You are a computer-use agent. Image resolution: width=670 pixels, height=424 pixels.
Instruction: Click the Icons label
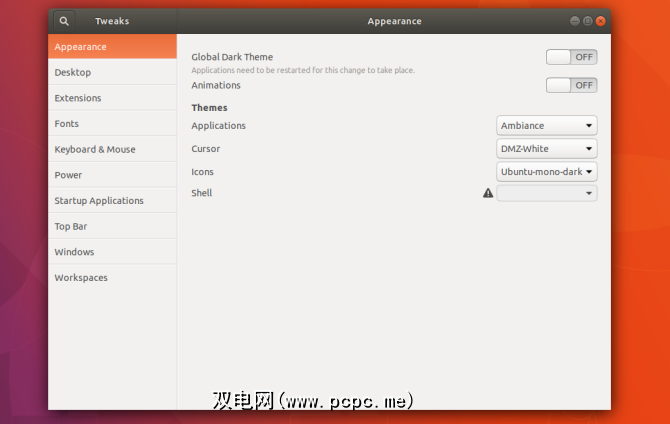coord(202,172)
